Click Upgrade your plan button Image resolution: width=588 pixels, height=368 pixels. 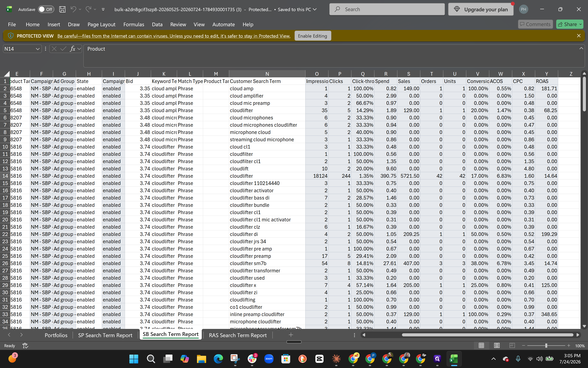pos(481,10)
